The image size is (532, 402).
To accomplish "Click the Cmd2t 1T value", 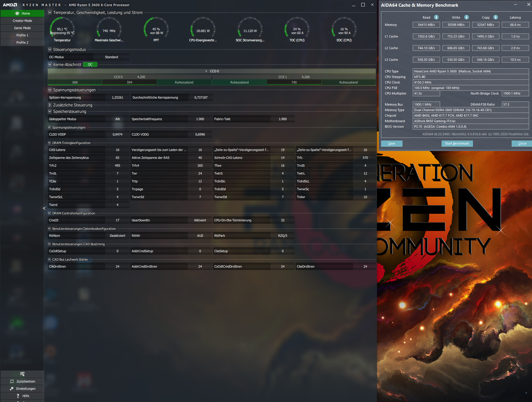I will click(x=118, y=220).
